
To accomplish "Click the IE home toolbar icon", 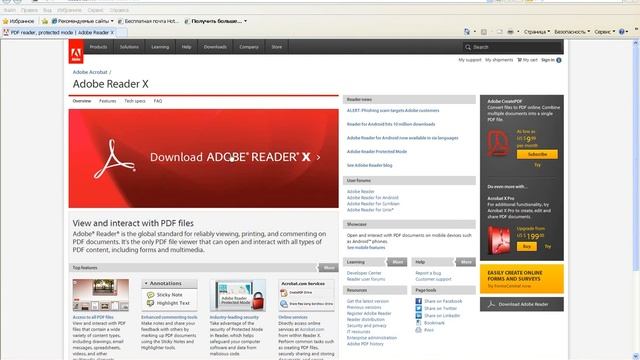I will 467,32.
